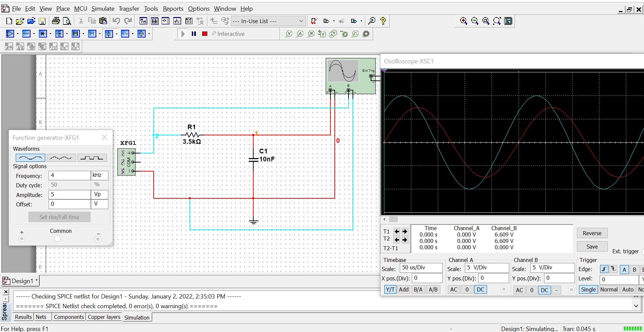
Task: Enable Auto trigger mode
Action: click(628, 290)
